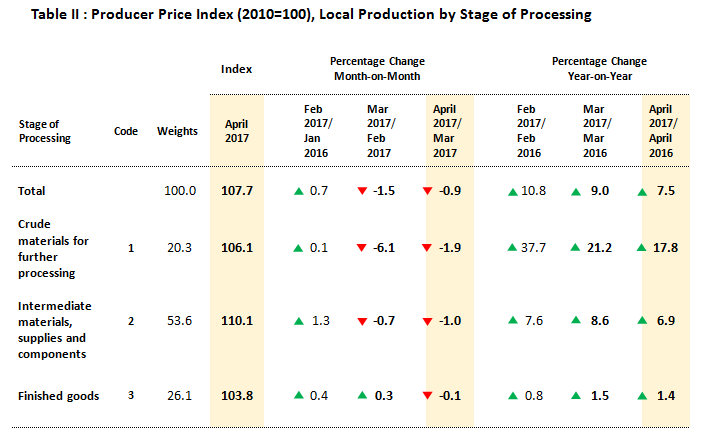Select the Index column header

236,69
